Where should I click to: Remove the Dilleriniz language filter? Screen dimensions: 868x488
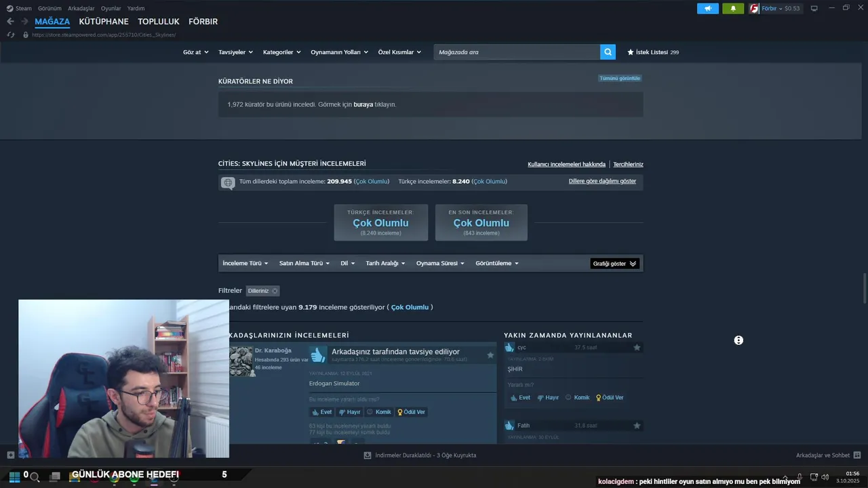[x=275, y=291]
